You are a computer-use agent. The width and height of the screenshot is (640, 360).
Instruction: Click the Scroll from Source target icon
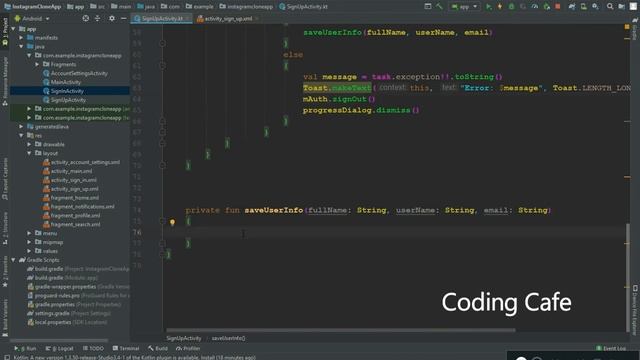(x=86, y=18)
